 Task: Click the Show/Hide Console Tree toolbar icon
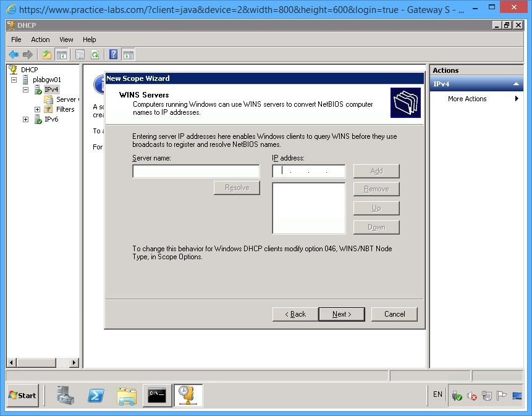(62, 54)
